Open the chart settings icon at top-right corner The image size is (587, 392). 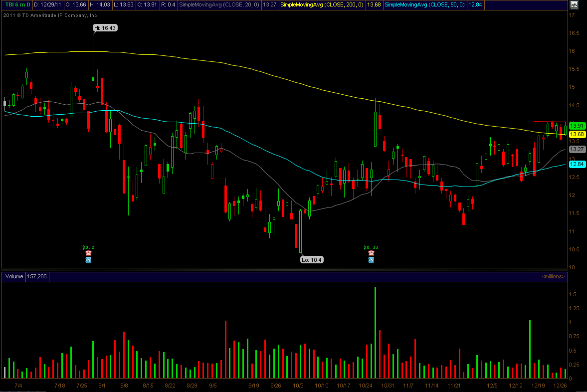point(574,4)
